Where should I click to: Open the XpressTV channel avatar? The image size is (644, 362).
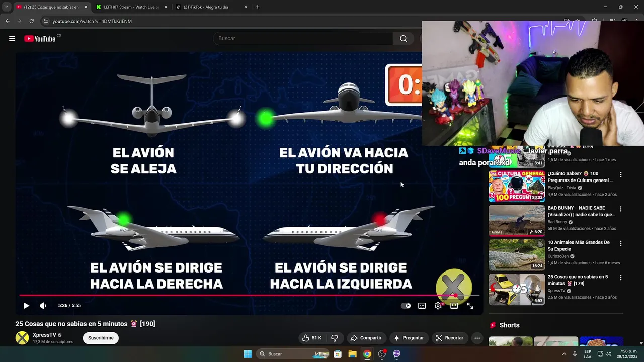(x=22, y=338)
